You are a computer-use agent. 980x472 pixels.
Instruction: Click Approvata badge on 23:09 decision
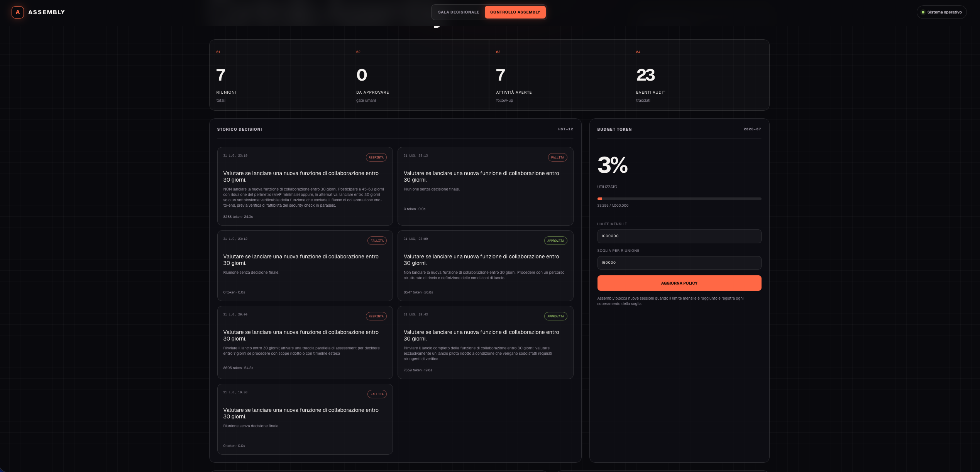pos(555,241)
